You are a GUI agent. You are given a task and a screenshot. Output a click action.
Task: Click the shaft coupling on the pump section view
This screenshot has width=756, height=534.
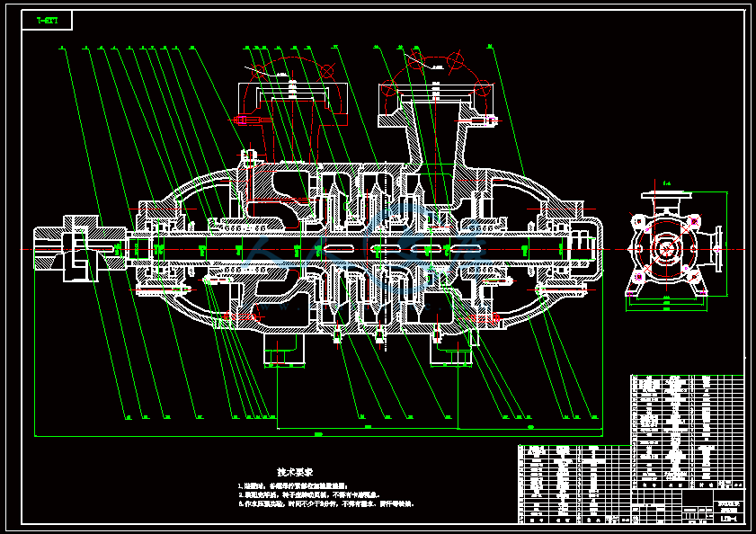point(79,248)
